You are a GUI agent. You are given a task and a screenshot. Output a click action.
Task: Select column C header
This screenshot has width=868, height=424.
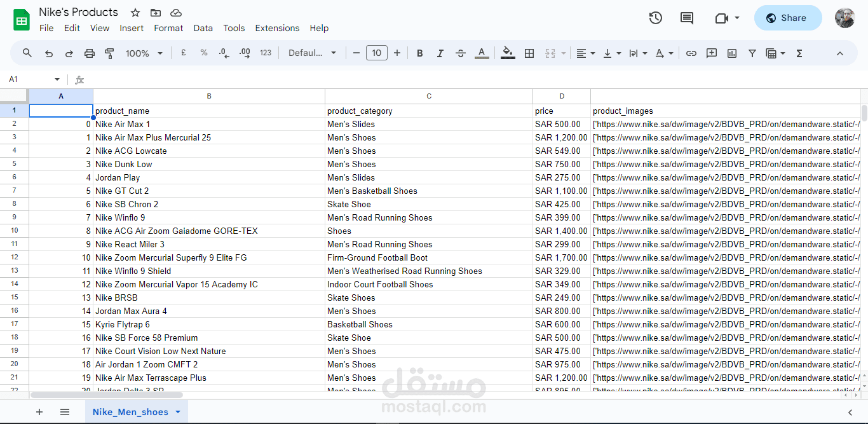tap(429, 96)
